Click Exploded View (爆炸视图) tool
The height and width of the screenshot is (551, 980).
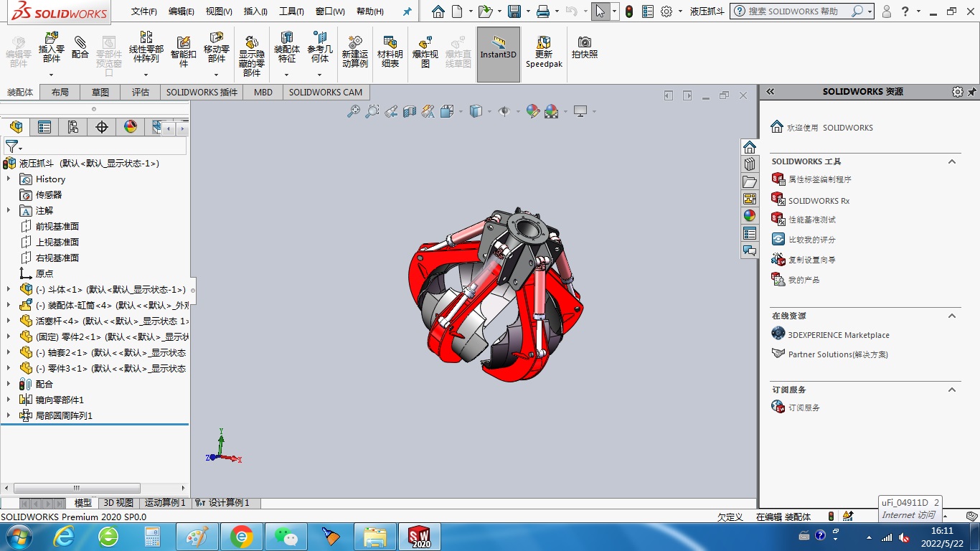425,51
